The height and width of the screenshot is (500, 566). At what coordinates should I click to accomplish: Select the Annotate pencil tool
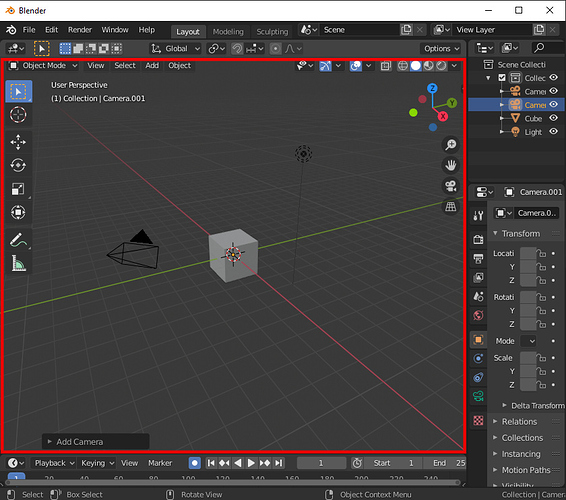tap(18, 240)
